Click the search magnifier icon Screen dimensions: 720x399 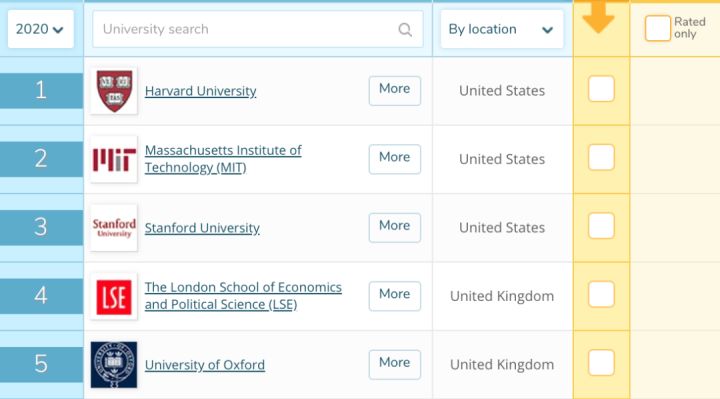pos(405,30)
